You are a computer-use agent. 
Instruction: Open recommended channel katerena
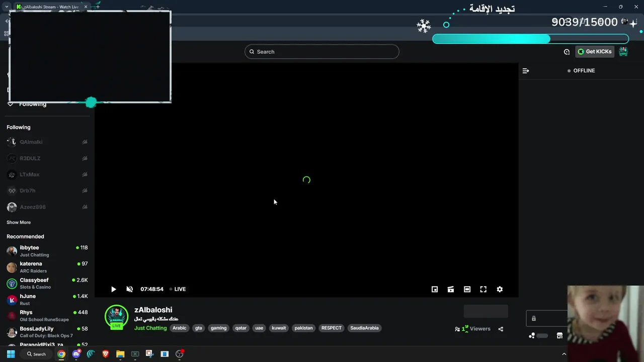pos(47,267)
